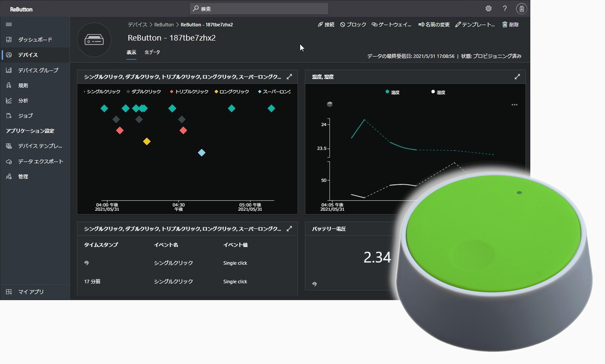Select the yellow long click data point
Screen dimensions: 605x364
147,142
